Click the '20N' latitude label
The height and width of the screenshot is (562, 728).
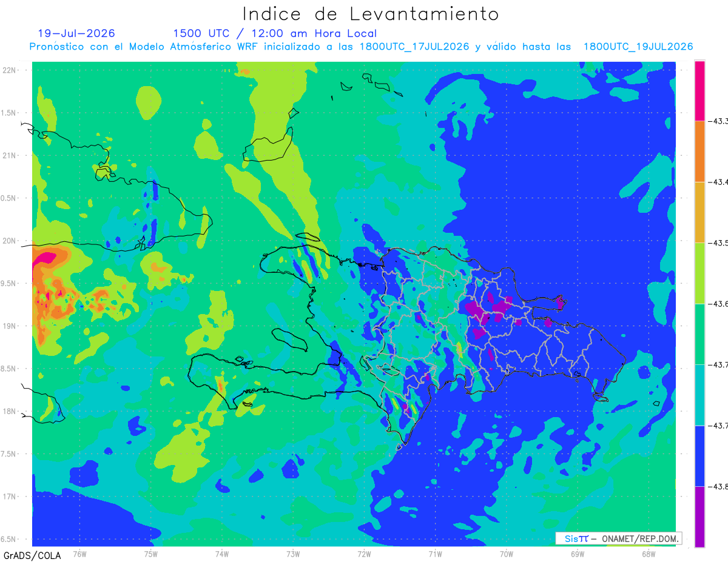tap(10, 241)
